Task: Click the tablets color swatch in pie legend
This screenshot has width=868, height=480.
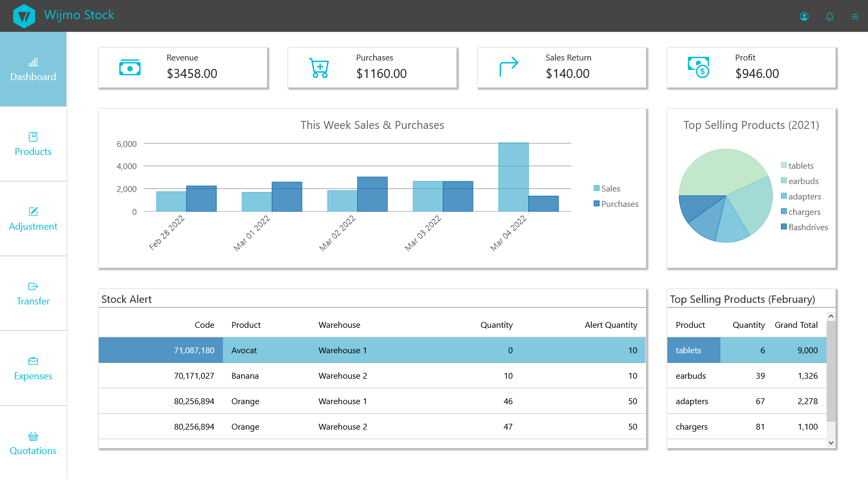Action: pyautogui.click(x=784, y=166)
